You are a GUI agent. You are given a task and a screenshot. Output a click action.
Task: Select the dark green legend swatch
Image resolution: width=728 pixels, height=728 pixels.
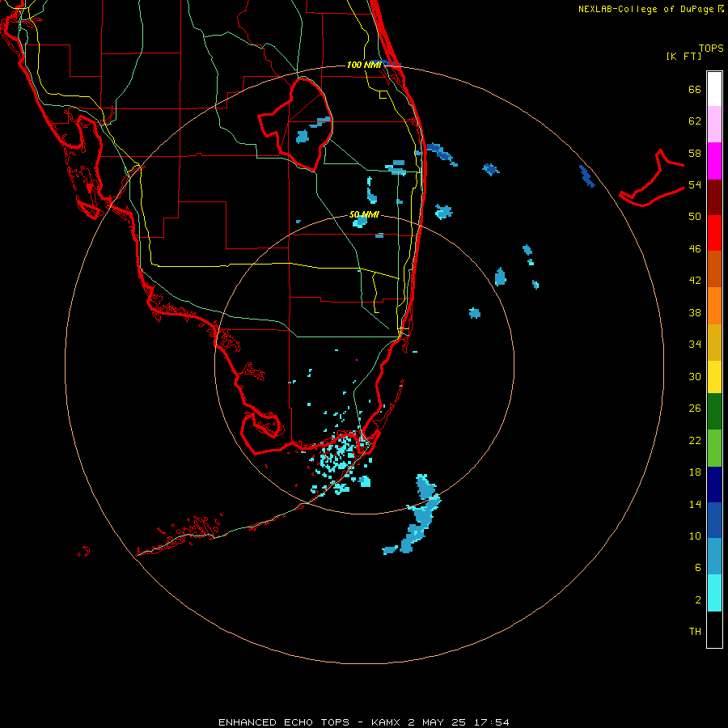click(714, 412)
